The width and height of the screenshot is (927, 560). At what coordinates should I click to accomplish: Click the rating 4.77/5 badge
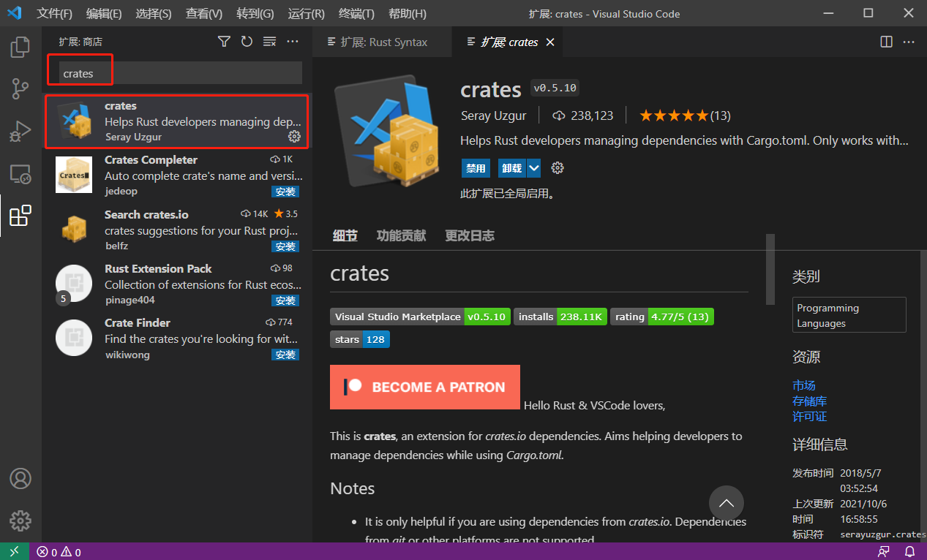[x=661, y=317]
